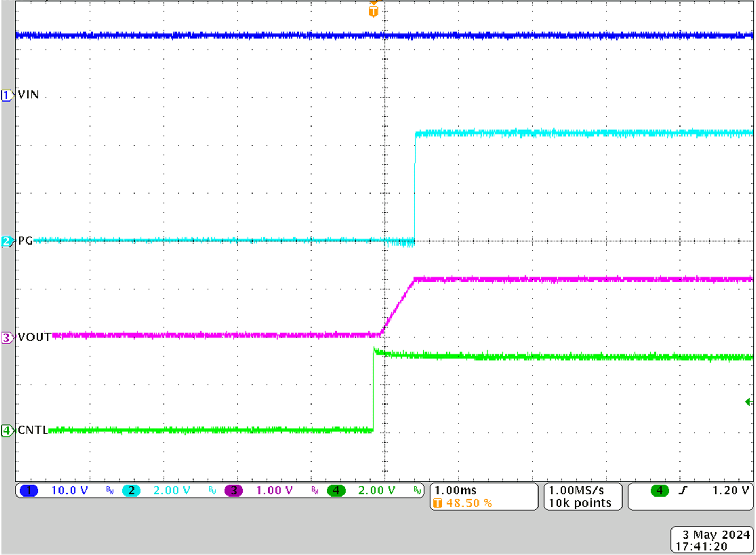
Task: Toggle bandwidth limit on Channel 2
Action: pyautogui.click(x=212, y=491)
